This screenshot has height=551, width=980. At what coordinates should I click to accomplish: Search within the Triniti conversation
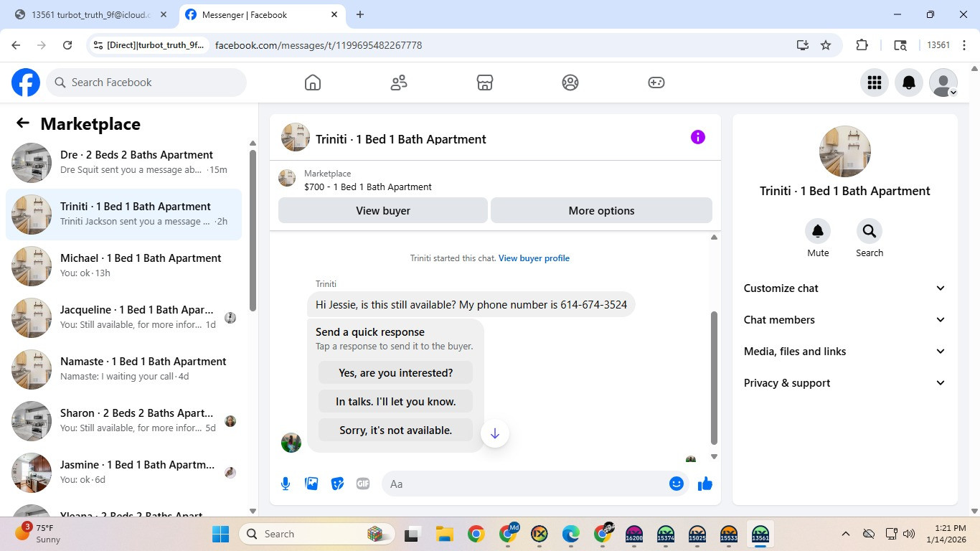870,231
